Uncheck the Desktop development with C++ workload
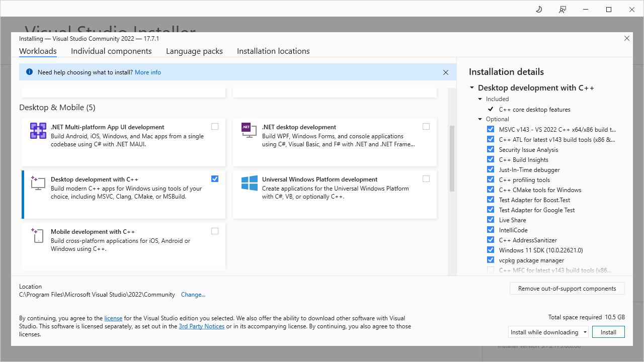The height and width of the screenshot is (362, 644). (215, 178)
